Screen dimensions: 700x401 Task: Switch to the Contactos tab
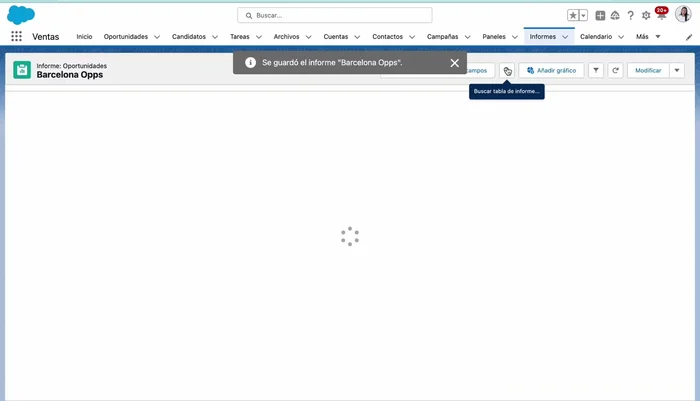click(x=387, y=36)
